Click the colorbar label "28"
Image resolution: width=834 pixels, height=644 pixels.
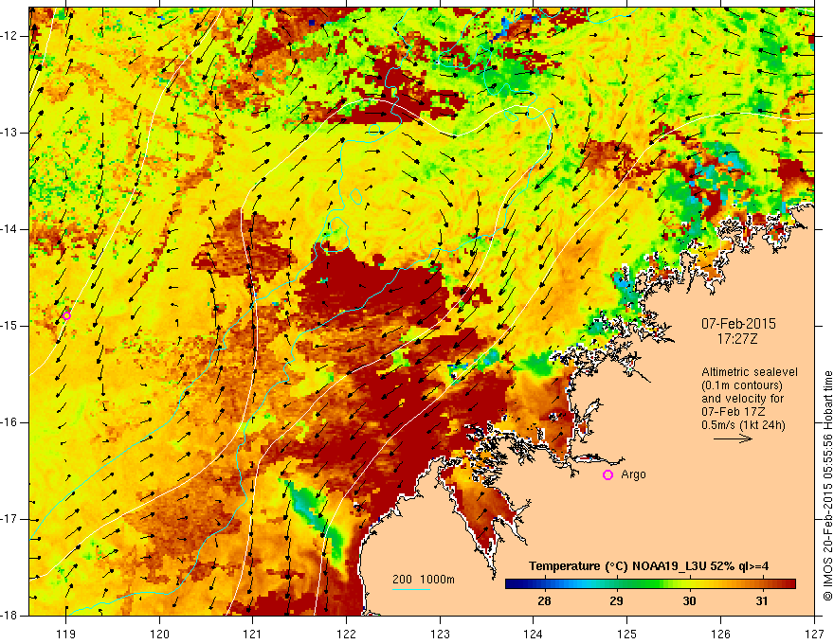[x=544, y=601]
